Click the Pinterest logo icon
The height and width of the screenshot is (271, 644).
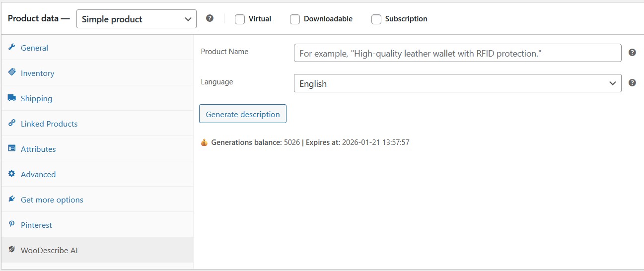(12, 224)
